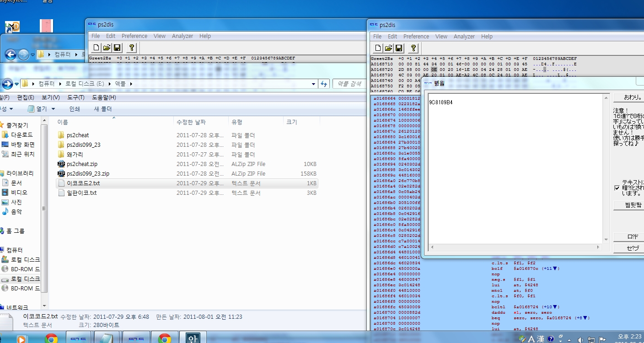This screenshot has width=644, height=343.
Task: Open Preference menu in right ps2dis window
Action: coord(416,37)
